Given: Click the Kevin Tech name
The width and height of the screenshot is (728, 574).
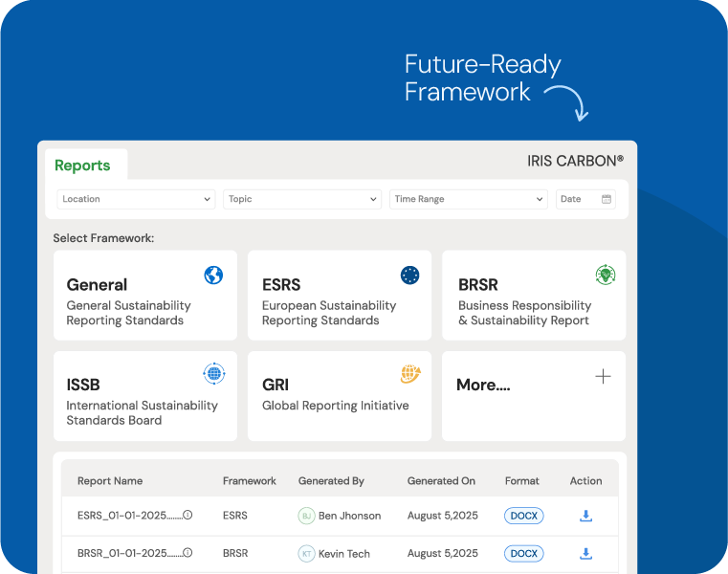Looking at the screenshot, I should click(344, 554).
